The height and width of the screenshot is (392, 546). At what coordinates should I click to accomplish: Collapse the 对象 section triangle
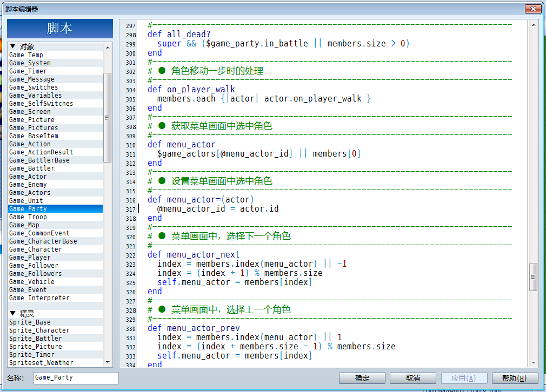tap(13, 46)
